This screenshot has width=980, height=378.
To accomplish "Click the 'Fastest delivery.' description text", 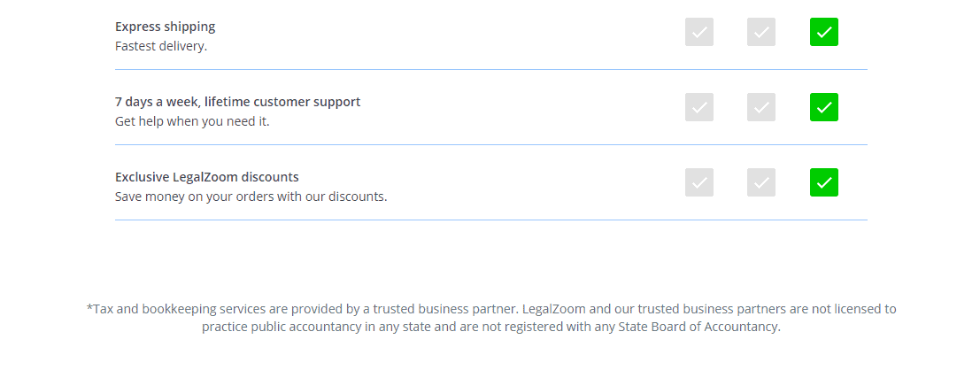I will [x=160, y=46].
